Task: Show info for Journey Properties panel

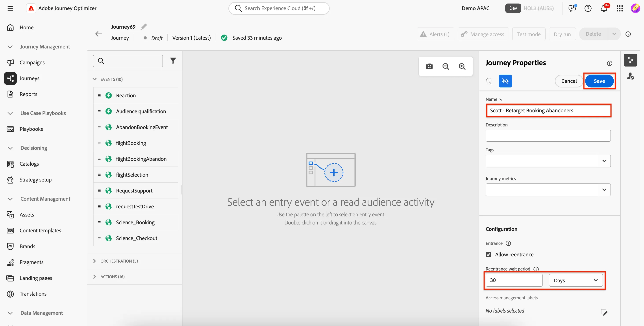Action: 609,63
